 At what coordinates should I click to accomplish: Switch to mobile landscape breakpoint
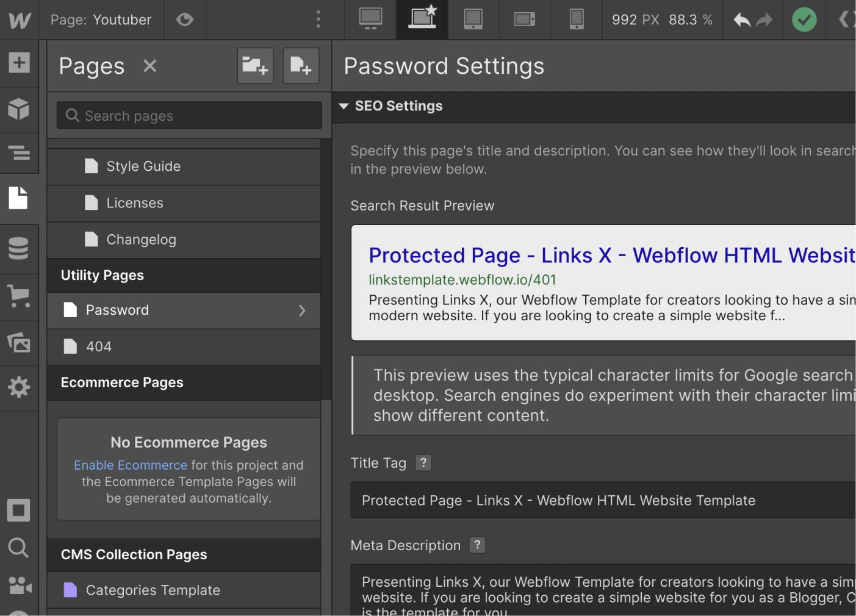pos(525,20)
